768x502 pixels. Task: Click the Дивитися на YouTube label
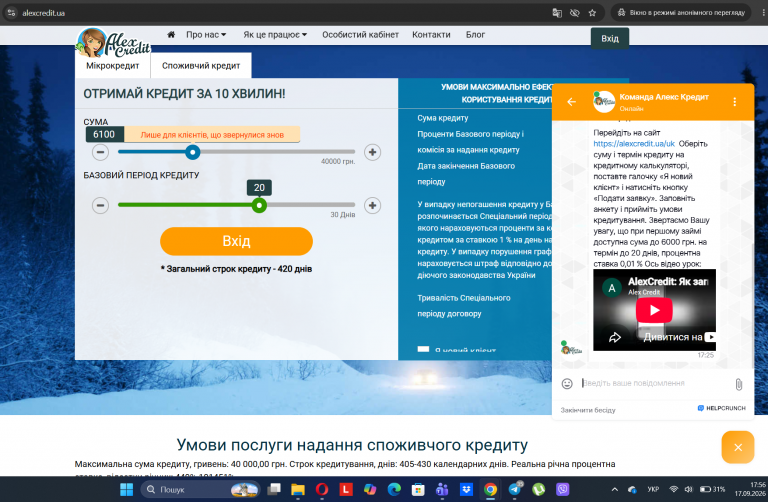click(x=679, y=337)
